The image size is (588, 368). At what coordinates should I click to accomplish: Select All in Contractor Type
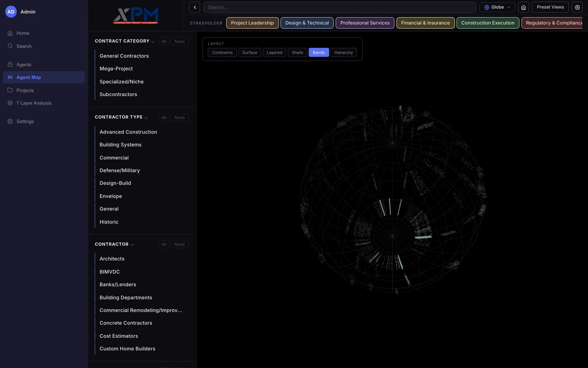[x=164, y=118]
